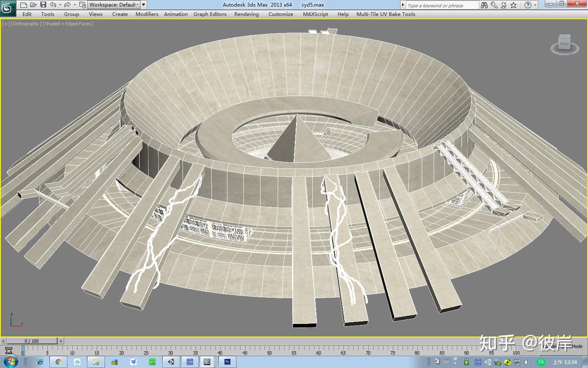Viewport: 588px width, 368px height.
Task: Click the taskbar clock showing 12:34
Action: pyautogui.click(x=565, y=362)
